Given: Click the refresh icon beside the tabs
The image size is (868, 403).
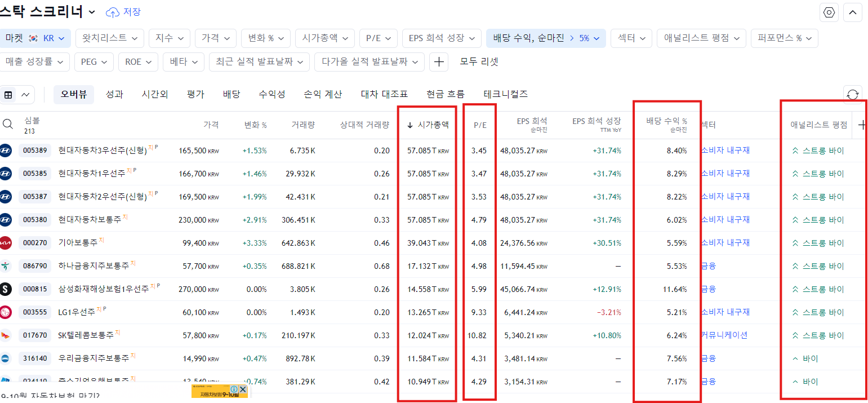Looking at the screenshot, I should pos(853,95).
